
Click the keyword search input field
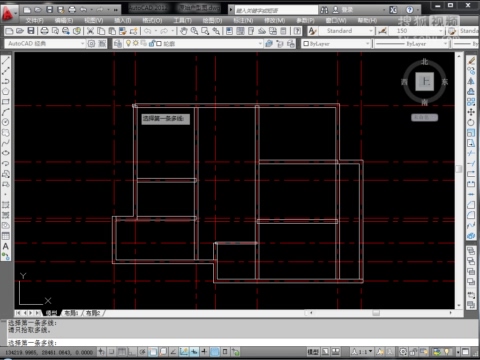coord(276,10)
